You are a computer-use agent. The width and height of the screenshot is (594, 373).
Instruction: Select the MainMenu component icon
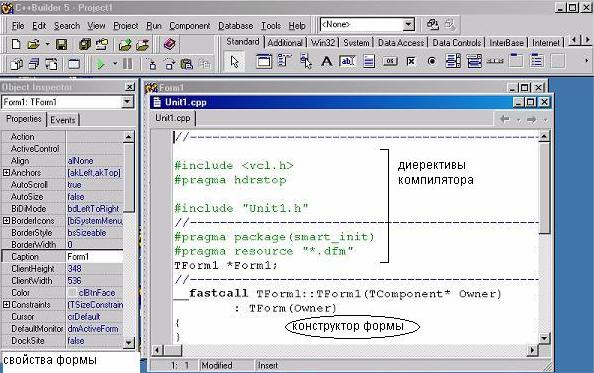coord(284,61)
